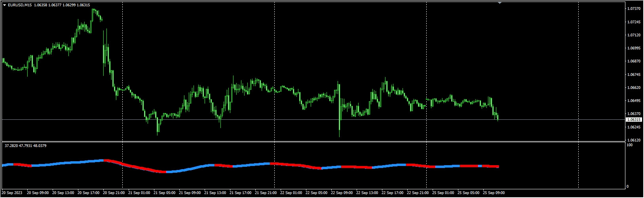Image resolution: width=644 pixels, height=198 pixels.
Task: Click the 22 Sep 01:00 time label
Action: pos(291,193)
